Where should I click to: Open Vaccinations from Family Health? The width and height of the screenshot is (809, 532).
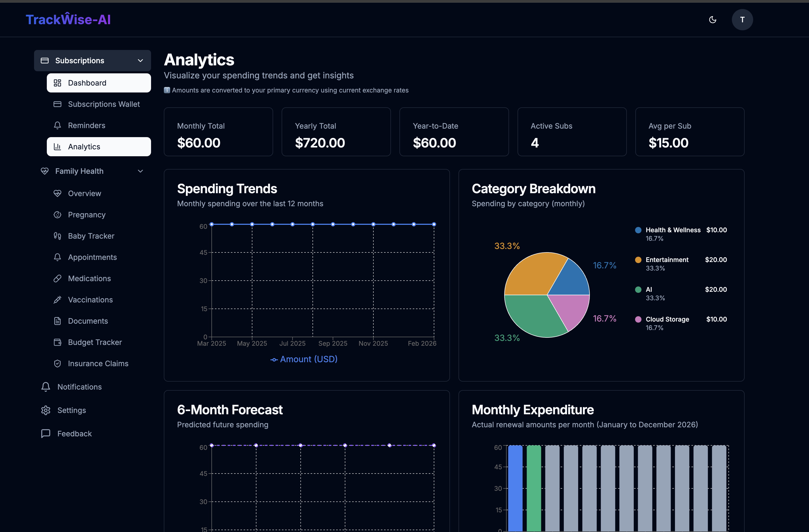[x=90, y=300]
